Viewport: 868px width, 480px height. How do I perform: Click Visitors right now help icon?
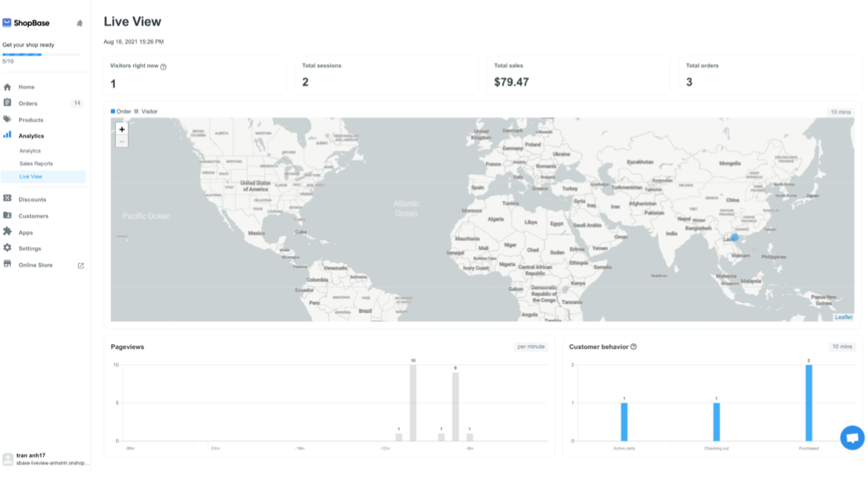(164, 67)
